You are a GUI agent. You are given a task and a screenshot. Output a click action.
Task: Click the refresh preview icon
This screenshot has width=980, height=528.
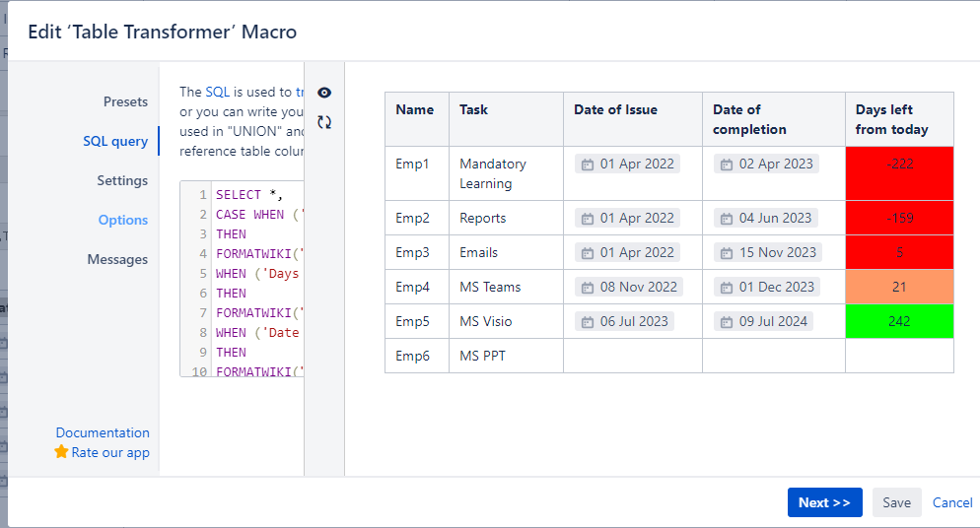tap(324, 122)
